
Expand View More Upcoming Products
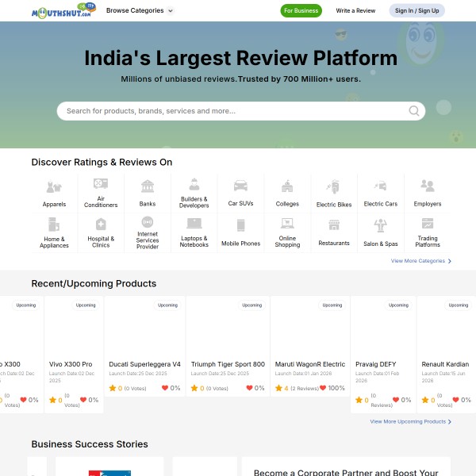tap(410, 422)
